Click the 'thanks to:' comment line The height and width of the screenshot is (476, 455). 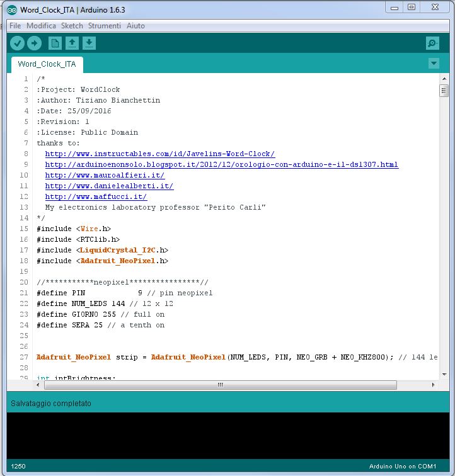59,143
